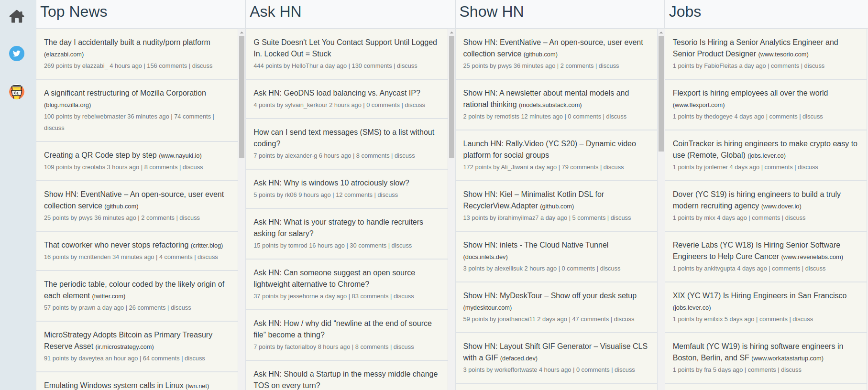Open 'Ask HN: GeoDNS load balancing vs. Anycast IP?'
The width and height of the screenshot is (868, 390).
[337, 93]
